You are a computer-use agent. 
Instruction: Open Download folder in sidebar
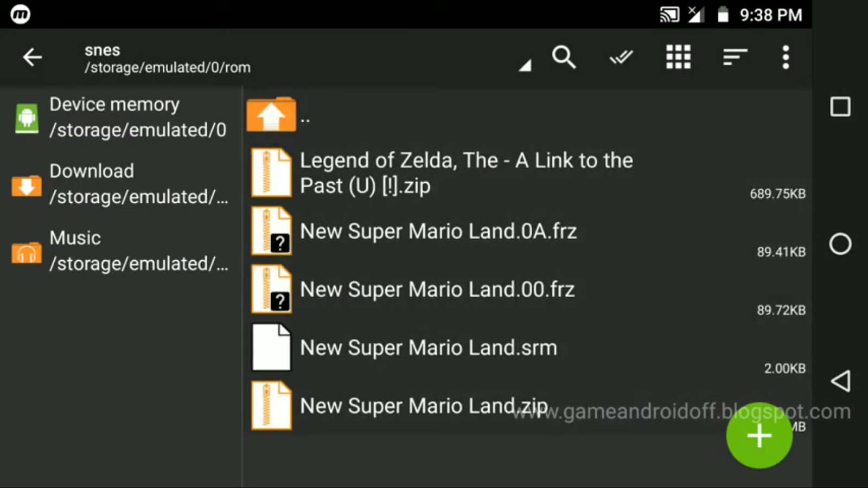122,184
